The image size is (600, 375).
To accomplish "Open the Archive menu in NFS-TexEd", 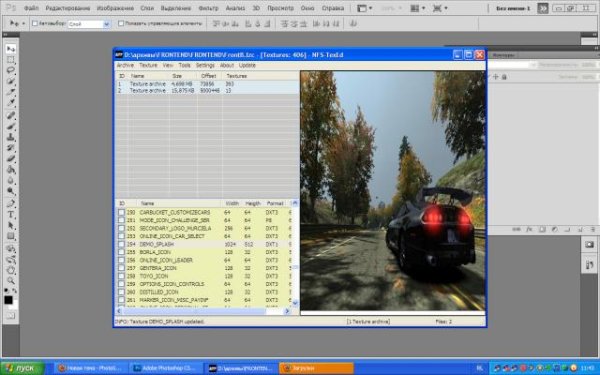I will click(x=125, y=65).
